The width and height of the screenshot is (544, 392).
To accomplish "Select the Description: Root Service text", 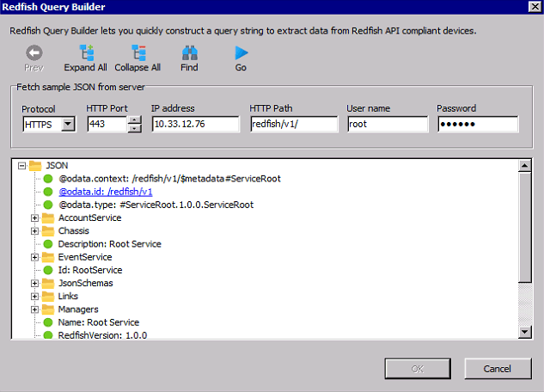I will point(110,244).
